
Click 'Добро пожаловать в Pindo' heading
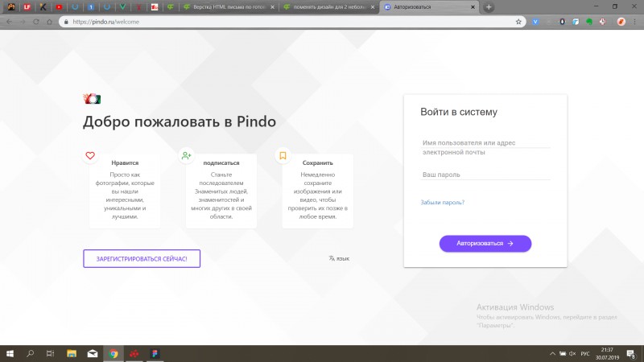[180, 121]
